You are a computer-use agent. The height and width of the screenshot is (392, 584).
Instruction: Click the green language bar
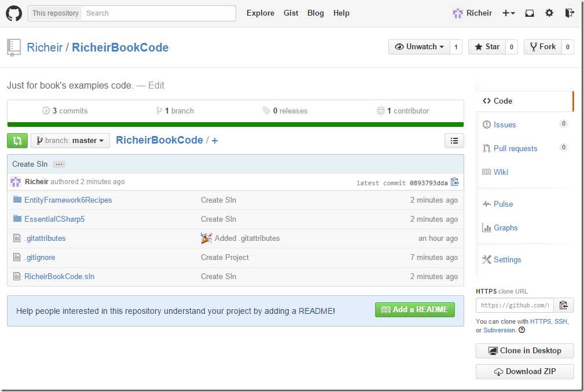[236, 124]
